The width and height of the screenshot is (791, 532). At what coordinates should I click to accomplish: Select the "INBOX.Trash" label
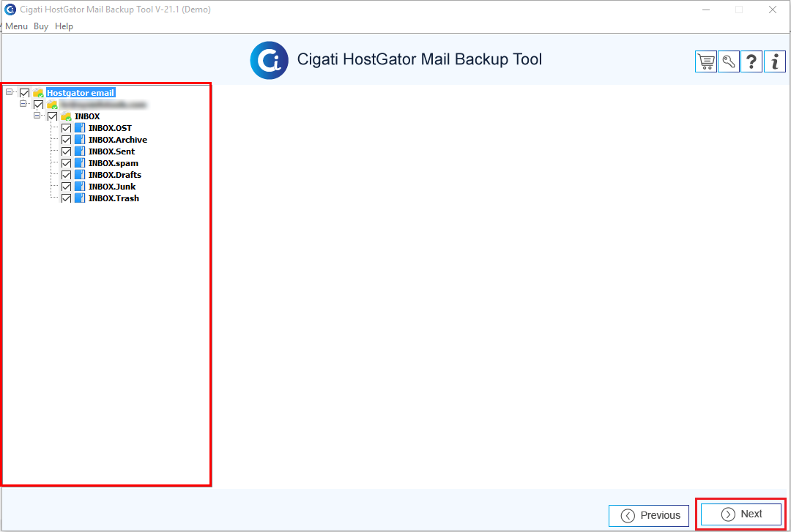point(114,198)
